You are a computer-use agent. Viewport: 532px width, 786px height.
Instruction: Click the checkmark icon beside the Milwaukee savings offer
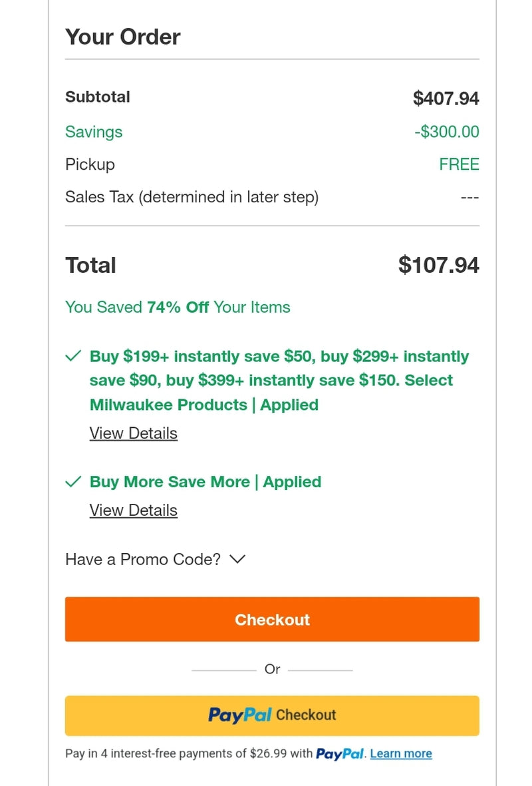pyautogui.click(x=73, y=355)
